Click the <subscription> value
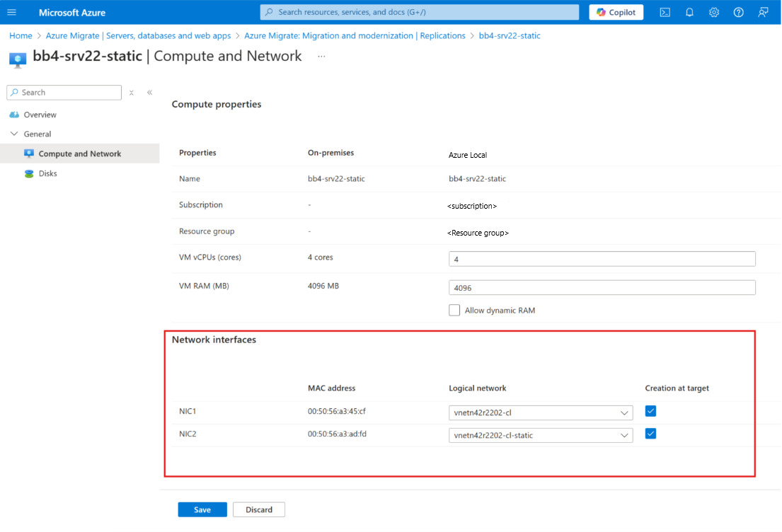The height and width of the screenshot is (532, 782). [x=472, y=206]
